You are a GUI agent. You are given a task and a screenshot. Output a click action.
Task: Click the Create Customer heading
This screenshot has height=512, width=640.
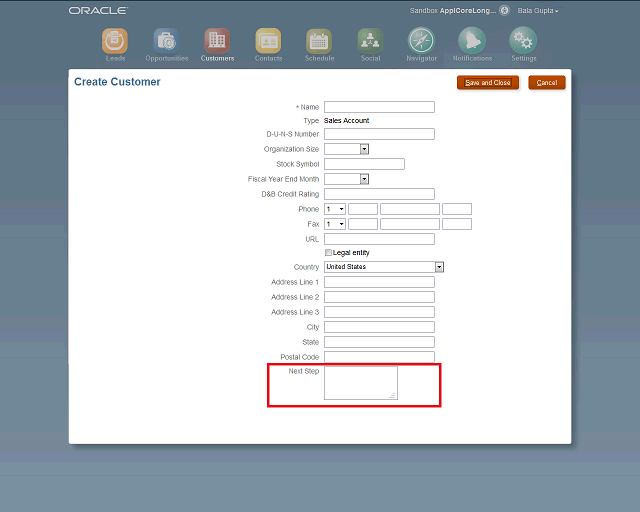click(117, 82)
